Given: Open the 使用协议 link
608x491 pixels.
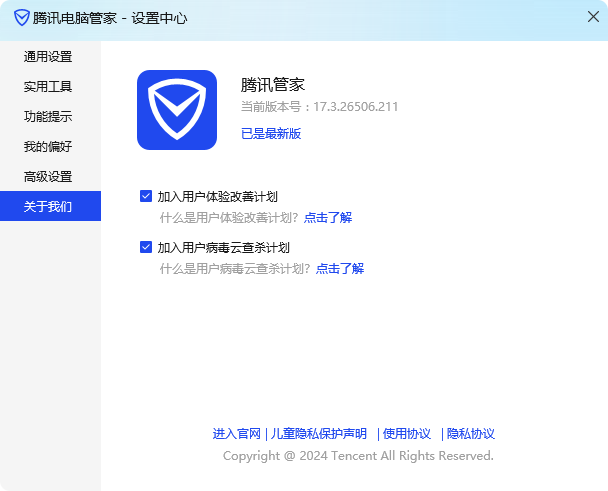Looking at the screenshot, I should [x=407, y=433].
